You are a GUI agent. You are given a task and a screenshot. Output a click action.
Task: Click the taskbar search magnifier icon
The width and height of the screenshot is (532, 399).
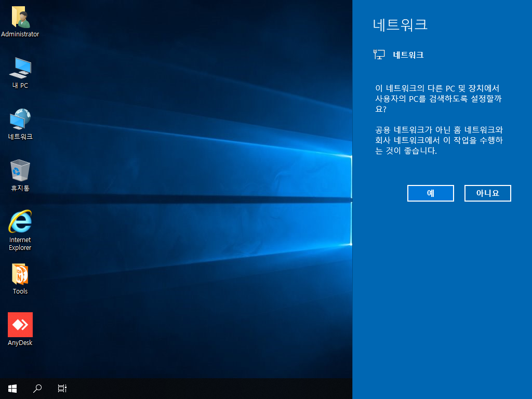point(37,389)
